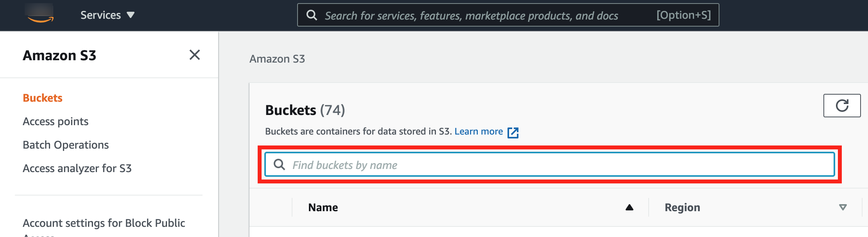
Task: Click the AWS logo in the header
Action: tap(40, 14)
